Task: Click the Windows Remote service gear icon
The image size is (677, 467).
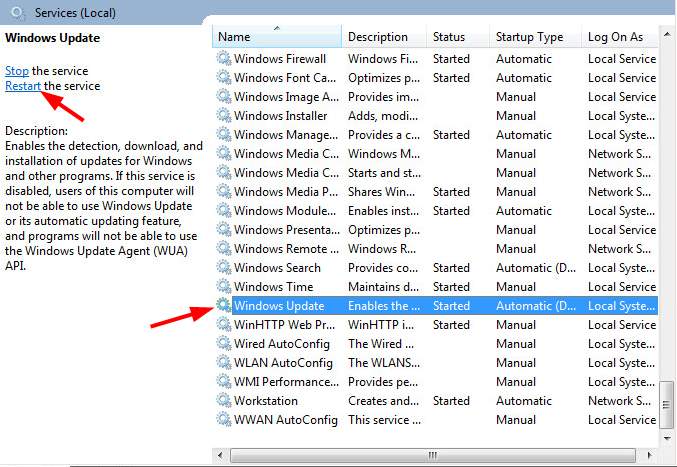Action: tap(224, 248)
